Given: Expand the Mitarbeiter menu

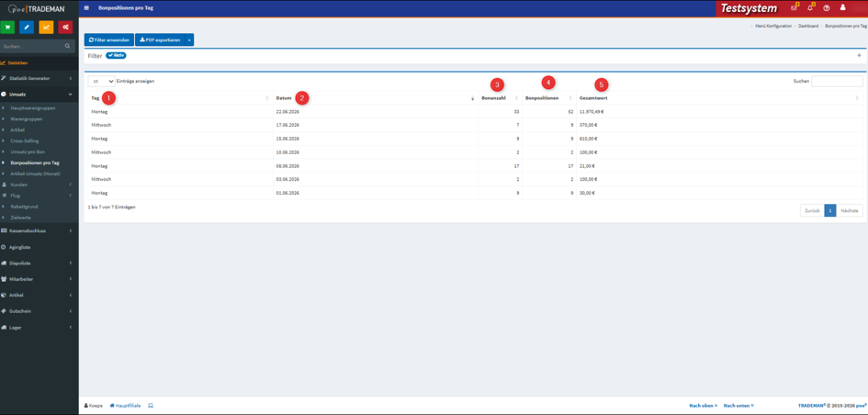Looking at the screenshot, I should coord(39,279).
